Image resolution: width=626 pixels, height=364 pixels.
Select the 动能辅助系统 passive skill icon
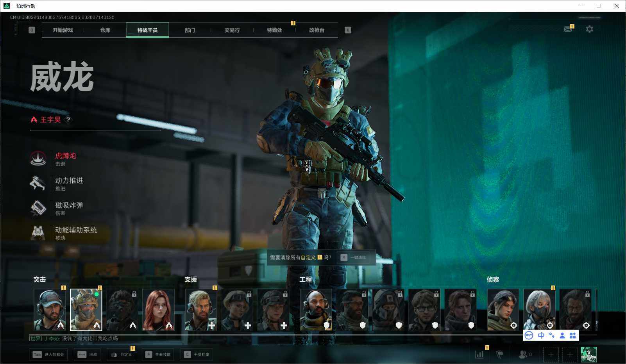click(38, 233)
